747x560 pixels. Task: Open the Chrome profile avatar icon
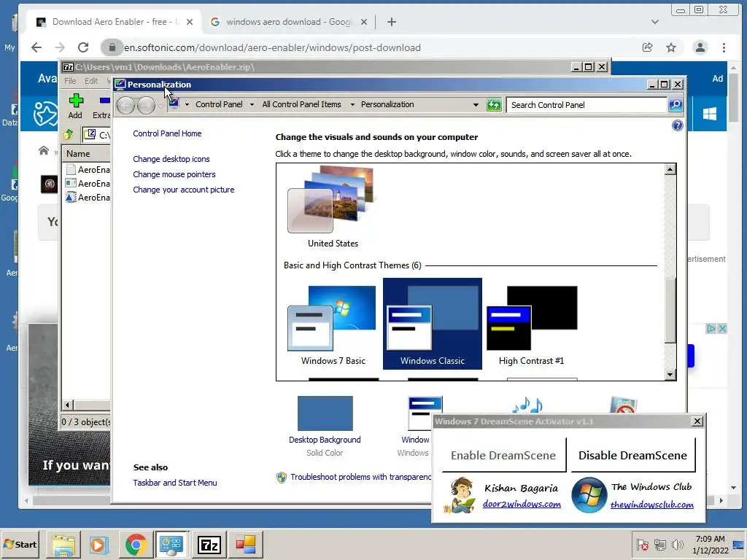coord(700,47)
